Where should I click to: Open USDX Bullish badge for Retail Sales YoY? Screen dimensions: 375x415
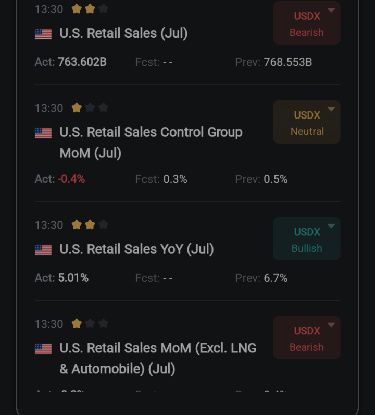[x=307, y=239]
